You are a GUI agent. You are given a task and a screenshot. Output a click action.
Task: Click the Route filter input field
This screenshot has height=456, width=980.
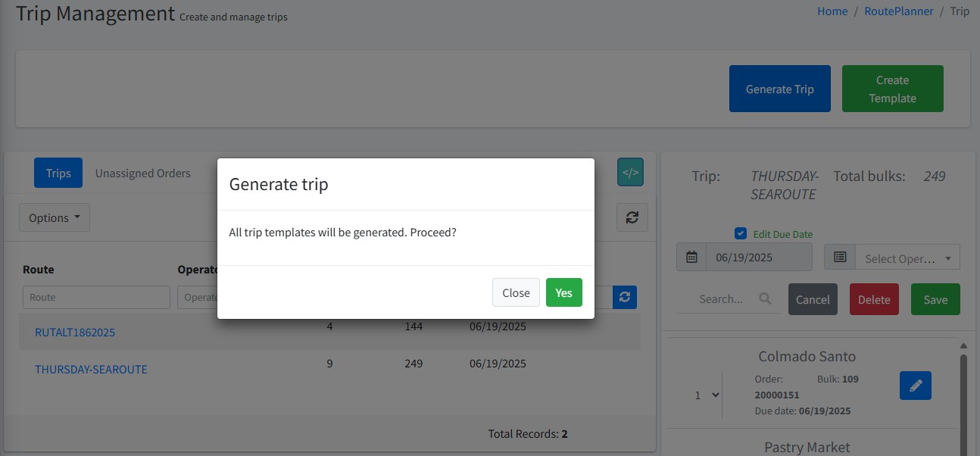click(x=96, y=298)
